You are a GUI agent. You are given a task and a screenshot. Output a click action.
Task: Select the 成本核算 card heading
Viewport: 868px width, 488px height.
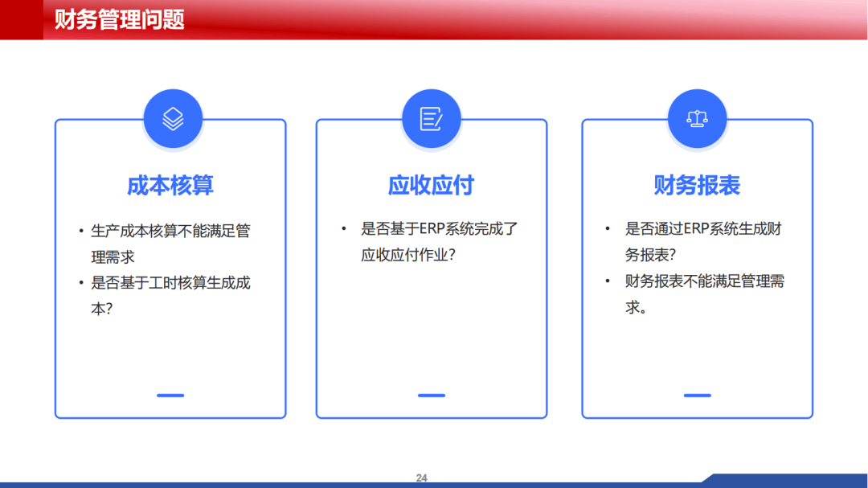(x=170, y=186)
